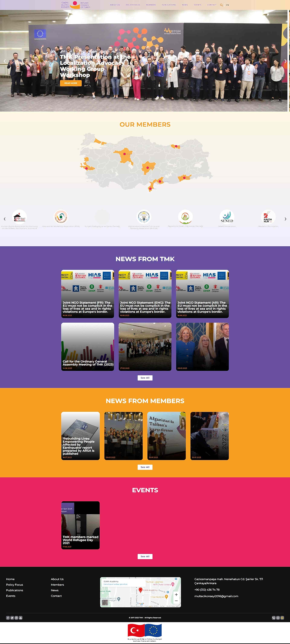Viewport: 290px width, 644px height.
Task: Go to the next hero slide arrow
Action: pyautogui.click(x=285, y=61)
